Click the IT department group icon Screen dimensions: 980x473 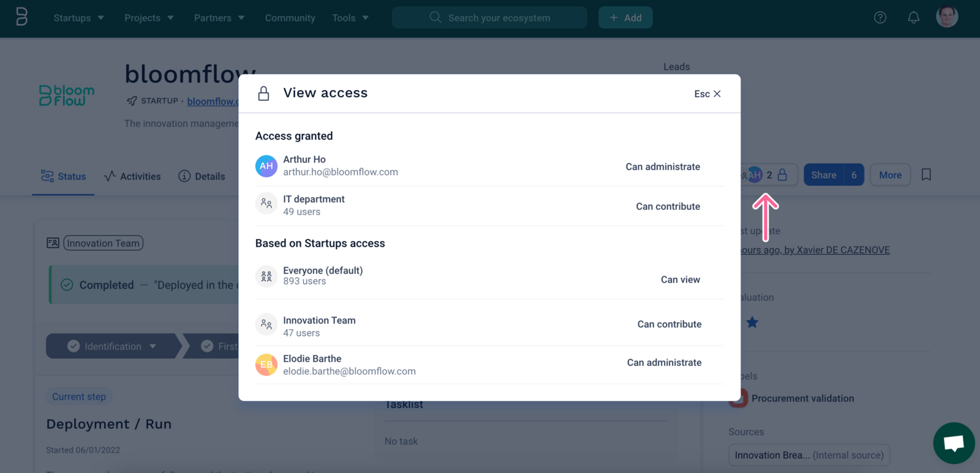[x=266, y=203]
